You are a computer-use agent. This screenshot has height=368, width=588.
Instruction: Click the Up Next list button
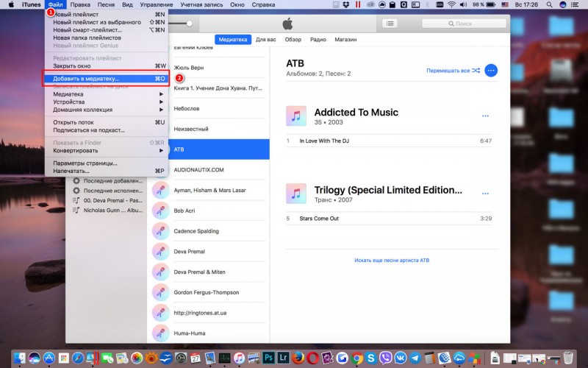[x=390, y=24]
